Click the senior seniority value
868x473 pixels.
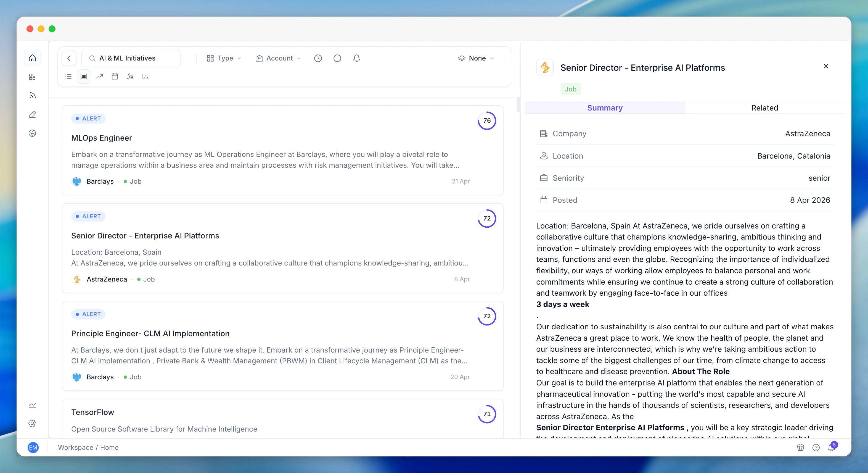click(819, 178)
